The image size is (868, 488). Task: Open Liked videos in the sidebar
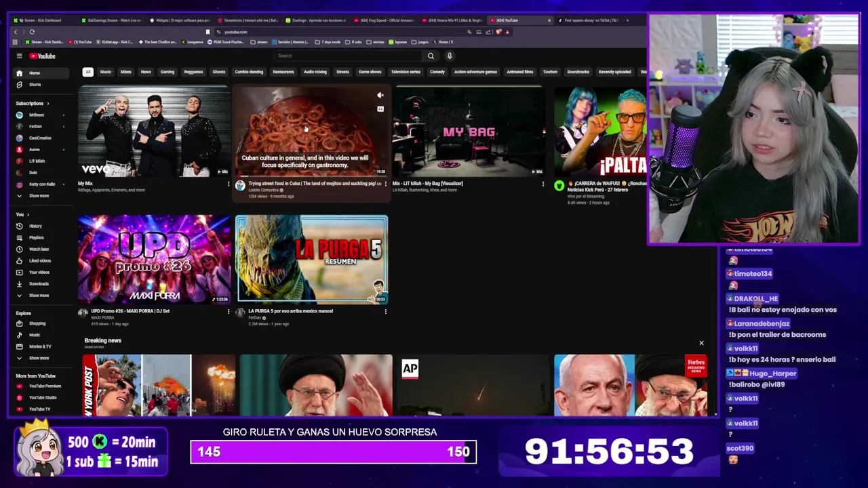pos(41,261)
